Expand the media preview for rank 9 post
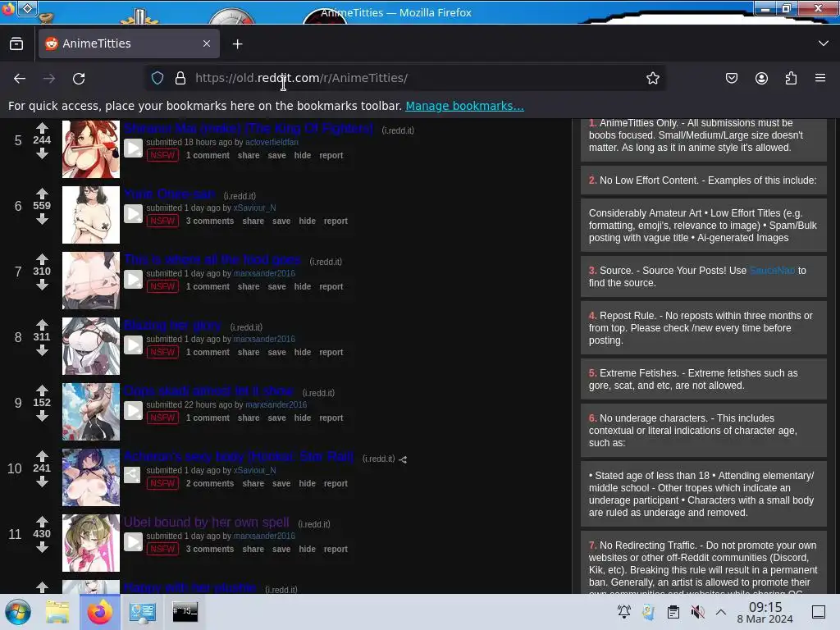 134,410
